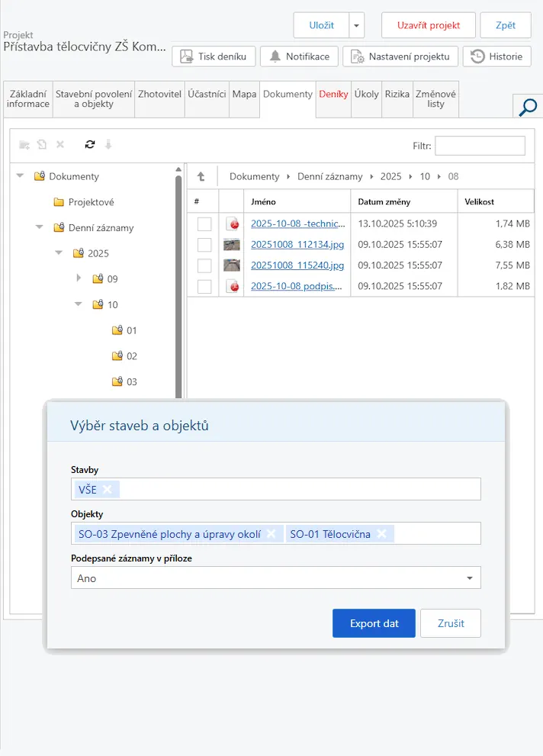
Task: Check the box for 20251008_115240.jpg
Action: [x=204, y=265]
